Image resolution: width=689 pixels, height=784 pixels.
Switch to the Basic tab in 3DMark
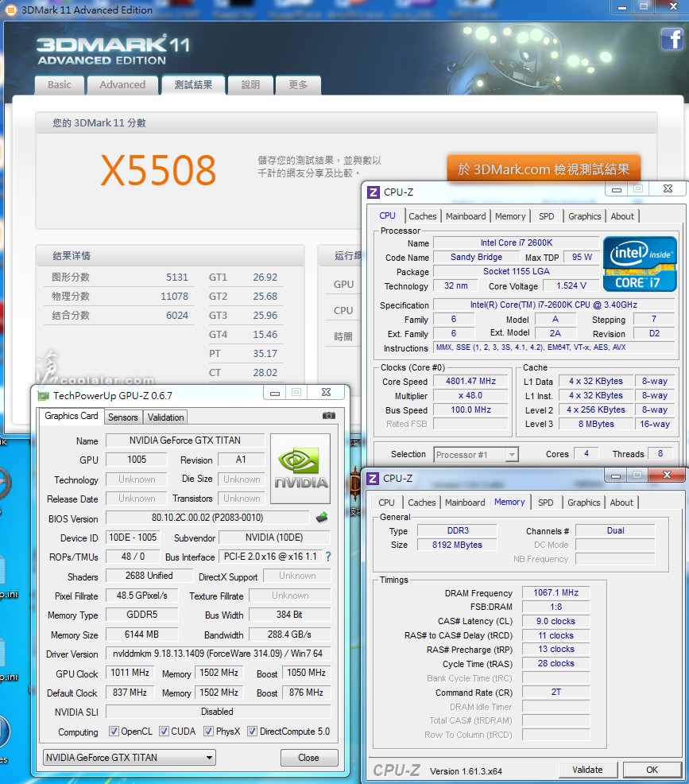pyautogui.click(x=60, y=85)
